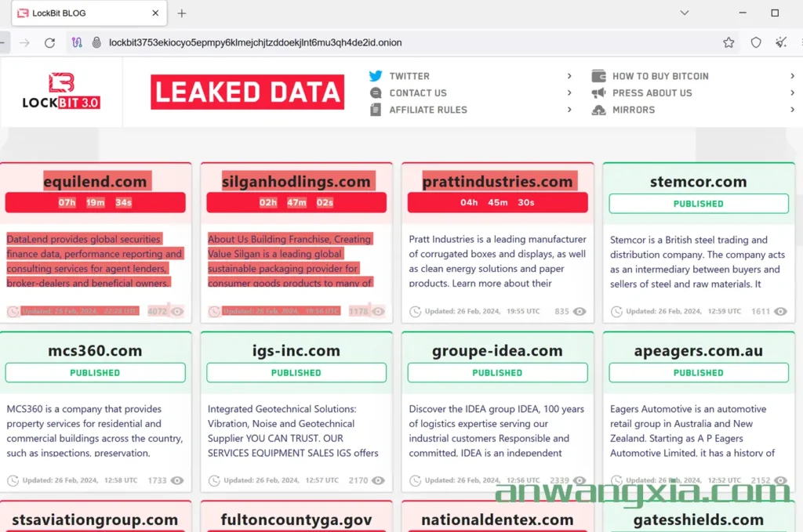Screen dimensions: 803x532
Task: Open the equilend.com card title
Action: 95,181
